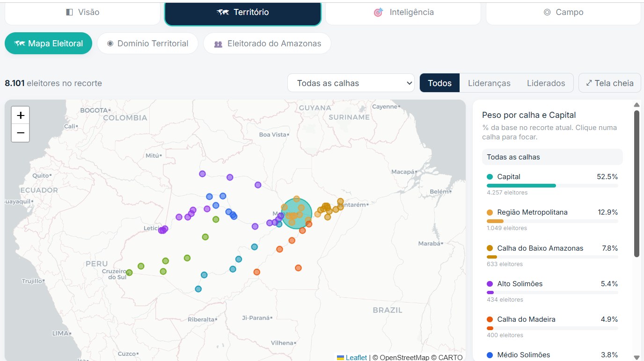Viewport: 644px width, 361px height.
Task: Click the Peso por calha e Capital heading
Action: click(529, 115)
